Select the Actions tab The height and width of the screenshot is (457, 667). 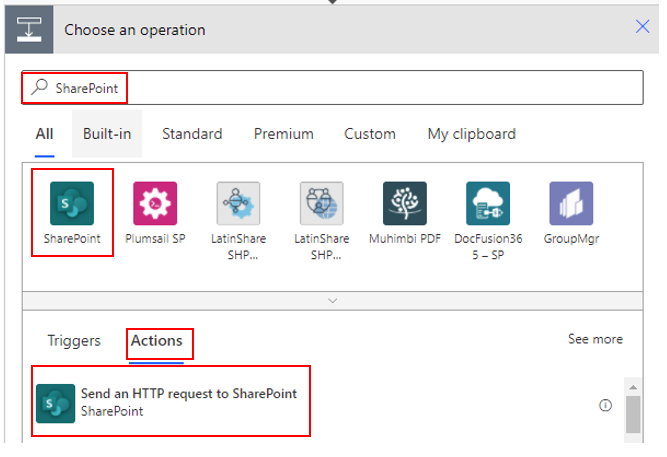click(157, 341)
